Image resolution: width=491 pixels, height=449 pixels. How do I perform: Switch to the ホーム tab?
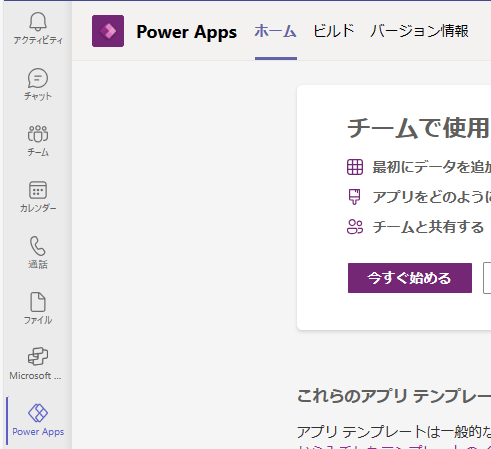(276, 31)
